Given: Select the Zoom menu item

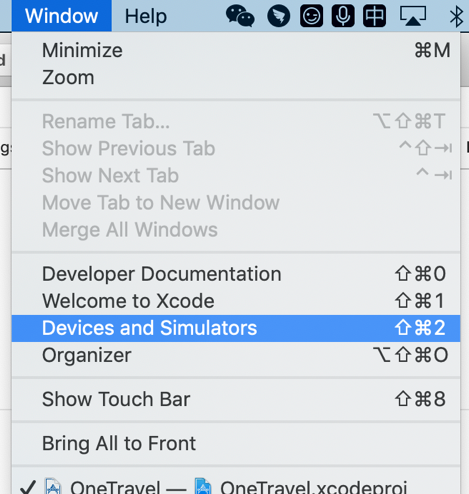Looking at the screenshot, I should (236, 77).
